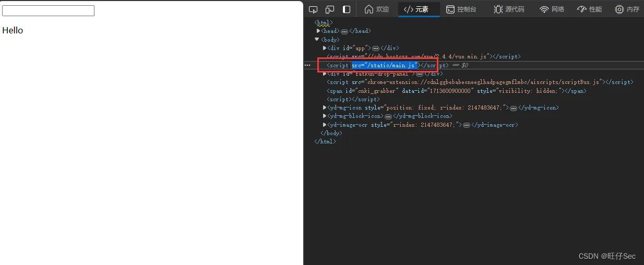This screenshot has width=644, height=265.
Task: Select the vue.min.js script line
Action: (x=423, y=56)
